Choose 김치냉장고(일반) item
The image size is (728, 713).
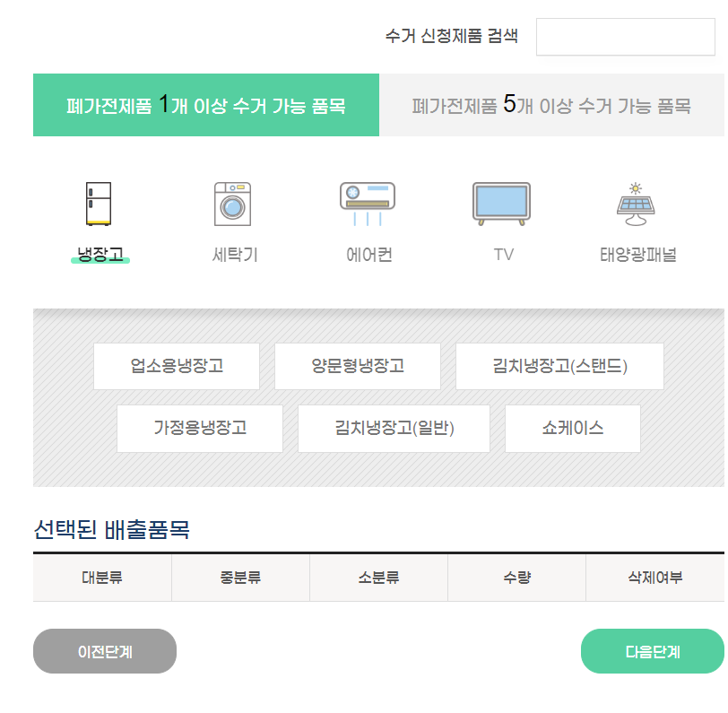click(394, 429)
